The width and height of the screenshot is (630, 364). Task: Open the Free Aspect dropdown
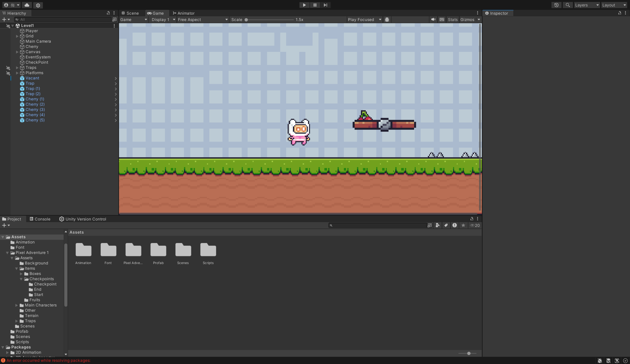[x=203, y=19]
